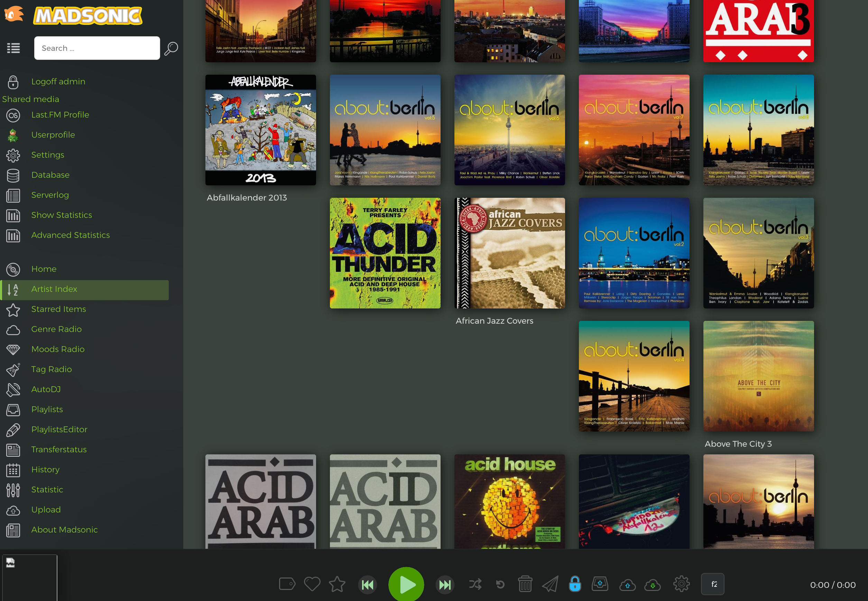This screenshot has height=601, width=868.
Task: Toggle the heart love icon
Action: click(312, 584)
